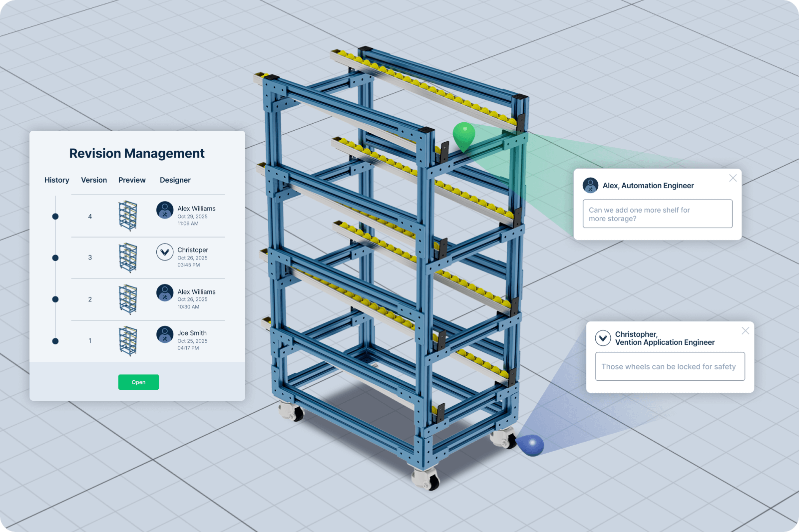
Task: Close Alex's Automation Engineer comment card
Action: (733, 178)
